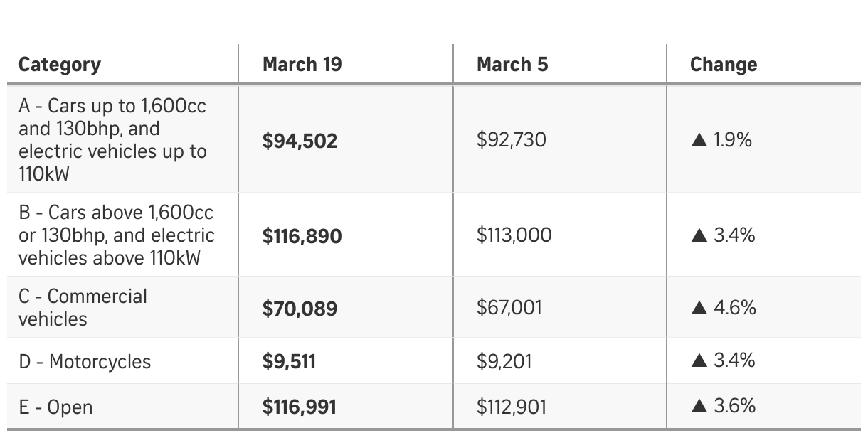Screen dimensions: 868x438
Task: Click the Category column header
Action: 60,65
